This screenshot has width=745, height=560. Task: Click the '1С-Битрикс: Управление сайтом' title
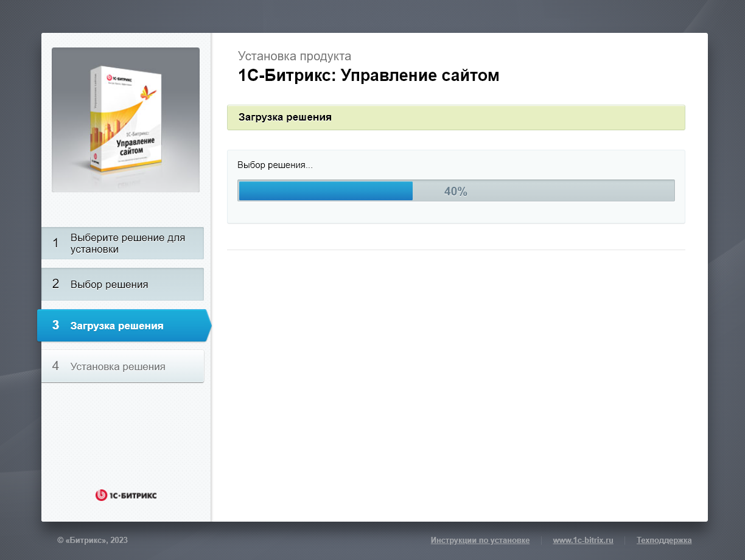pyautogui.click(x=368, y=75)
